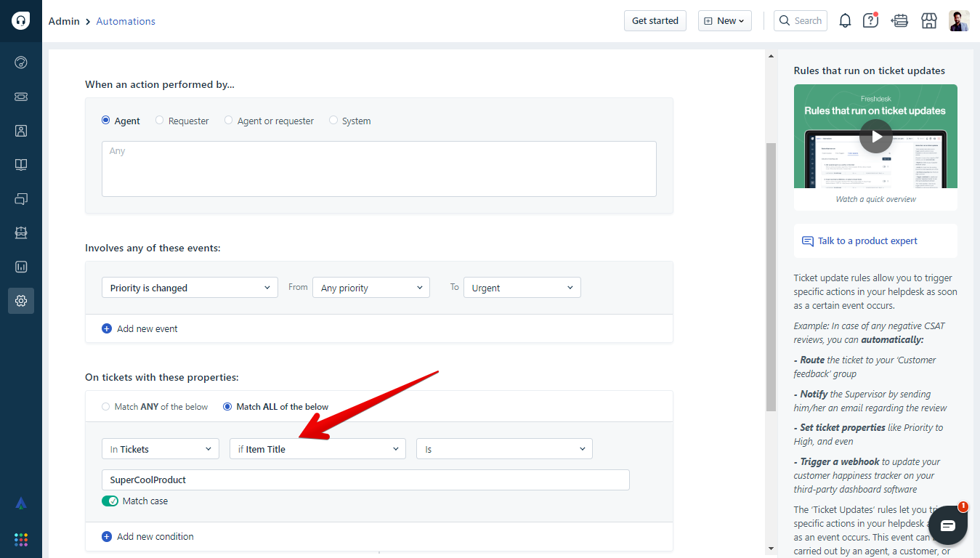Go to Automations breadcrumb
Viewport: 980px width, 558px height.
pos(126,21)
